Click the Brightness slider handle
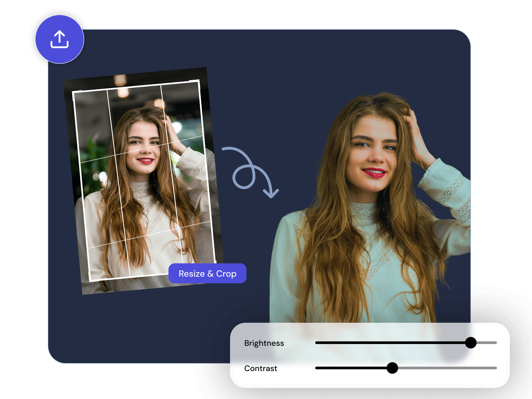The image size is (532, 399). tap(471, 343)
